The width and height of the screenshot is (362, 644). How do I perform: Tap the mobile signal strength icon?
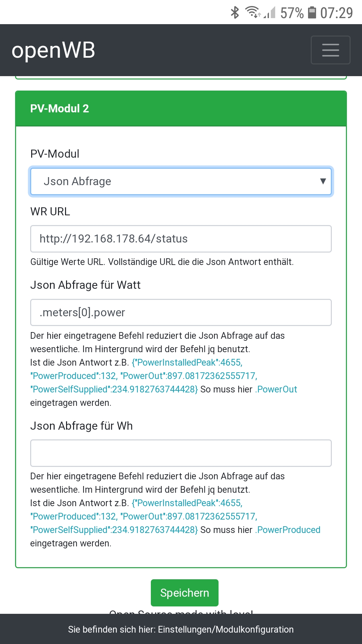[x=270, y=13]
